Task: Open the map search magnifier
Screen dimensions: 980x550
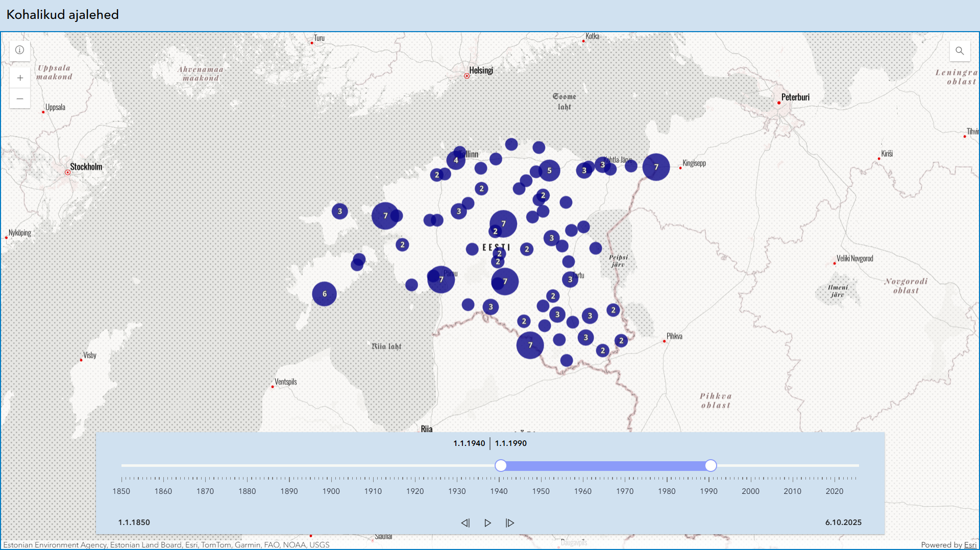Action: [x=960, y=51]
